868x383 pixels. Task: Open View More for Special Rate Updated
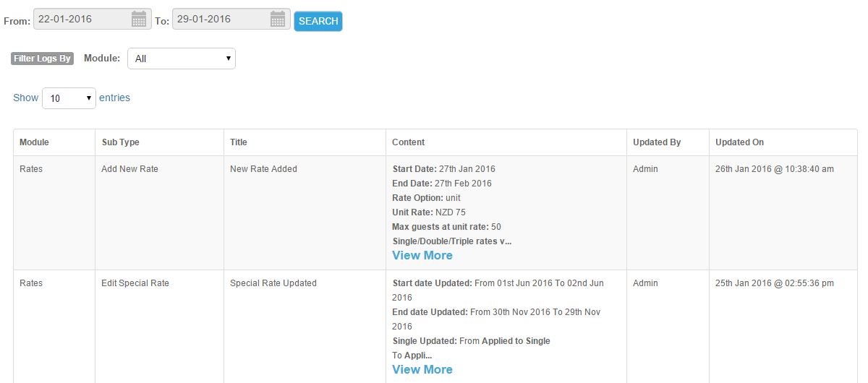(x=422, y=369)
